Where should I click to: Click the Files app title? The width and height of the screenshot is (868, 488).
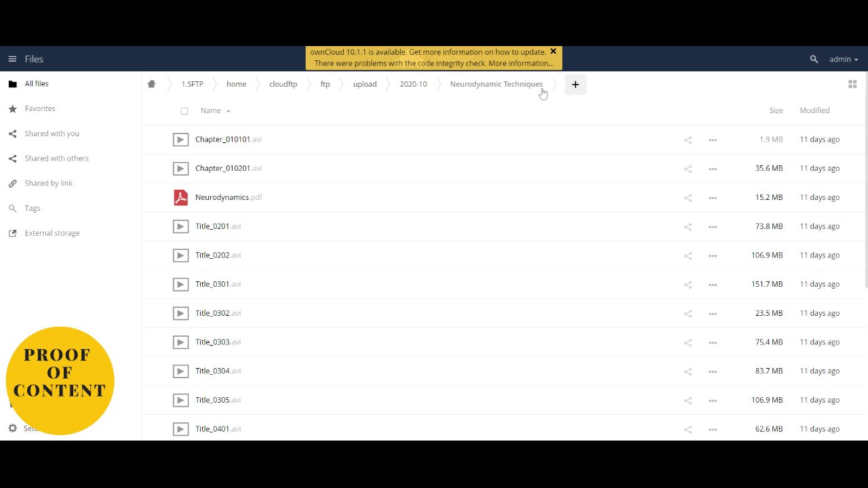[34, 59]
